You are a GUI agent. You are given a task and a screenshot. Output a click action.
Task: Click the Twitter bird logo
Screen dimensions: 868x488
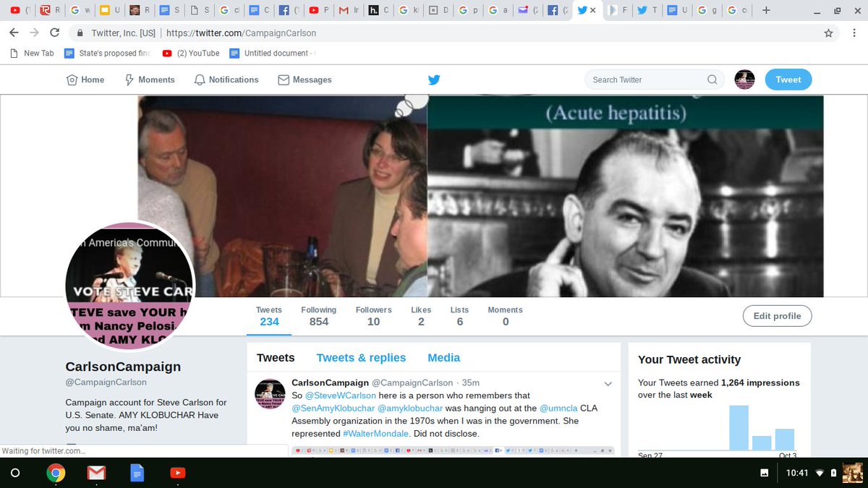(x=434, y=80)
